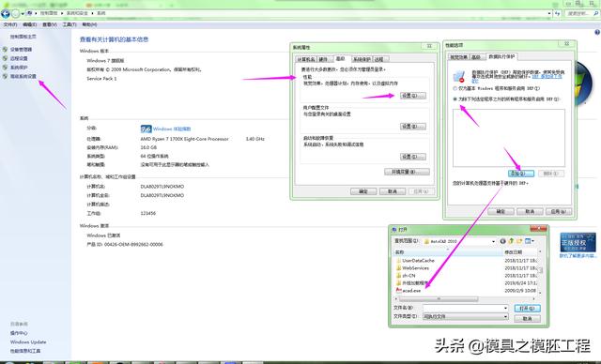Open Action Center link at the bottom of the sidebar
This screenshot has height=364, width=601.
click(19, 333)
